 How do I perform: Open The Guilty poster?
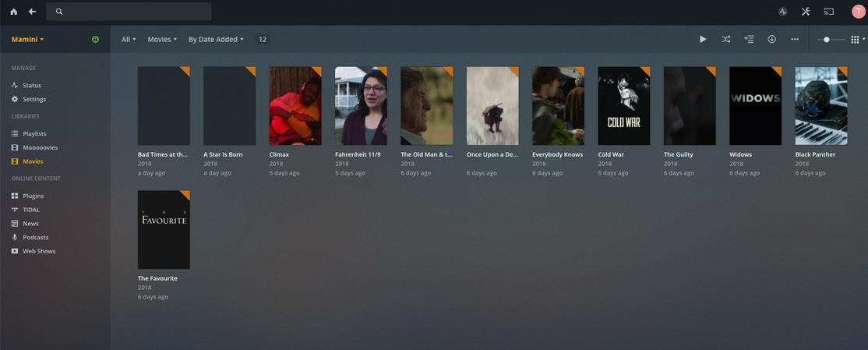pos(690,106)
